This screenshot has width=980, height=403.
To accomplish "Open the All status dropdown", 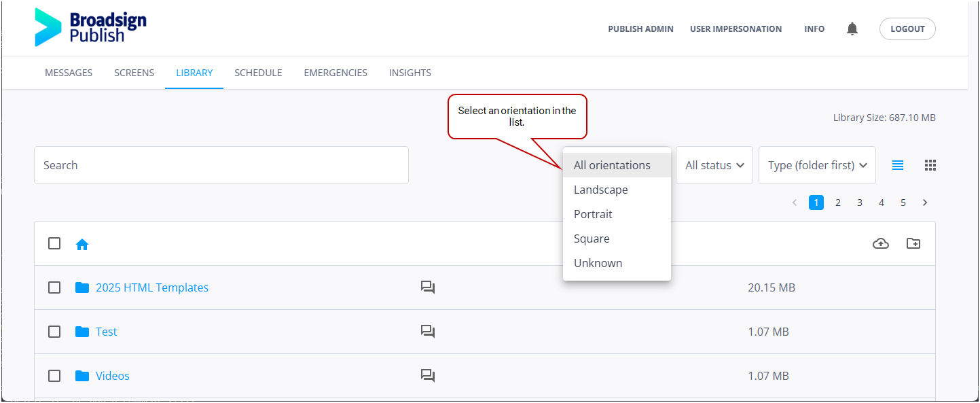I will pyautogui.click(x=714, y=165).
